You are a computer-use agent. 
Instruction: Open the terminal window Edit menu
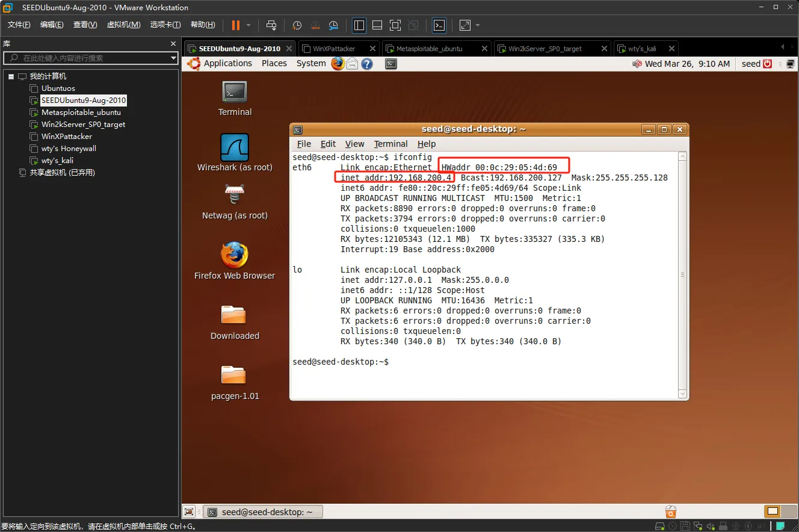(x=328, y=144)
